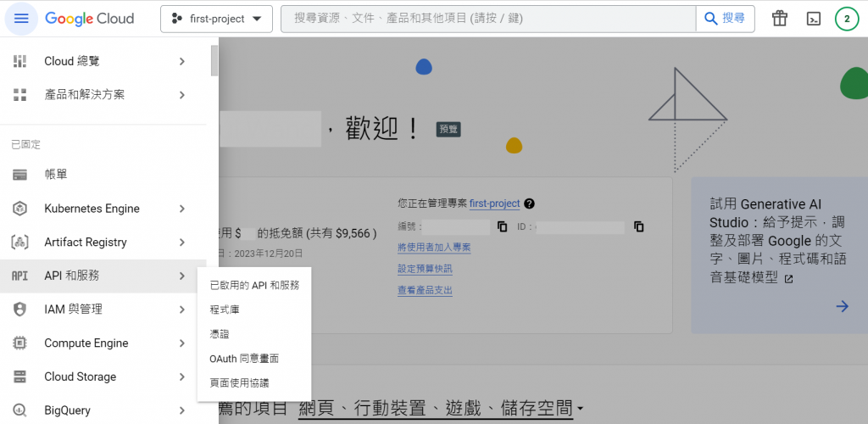
Task: Open the first-project link in project info
Action: 494,204
